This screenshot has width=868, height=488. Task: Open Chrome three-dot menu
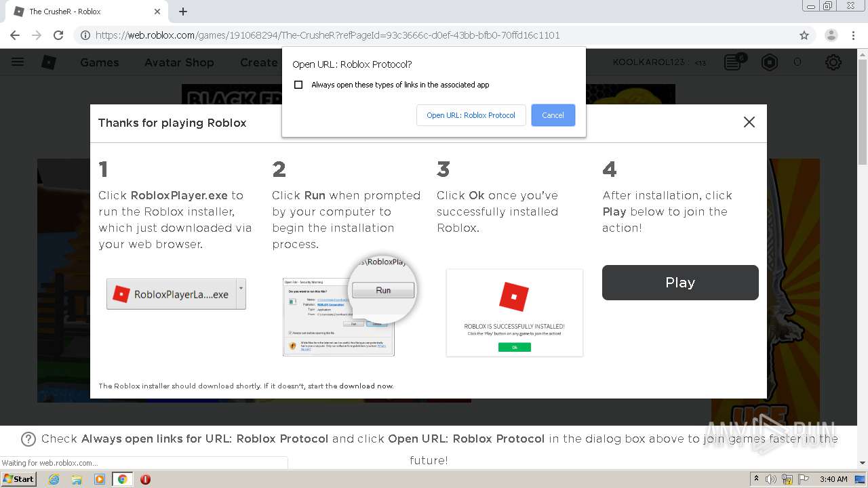point(853,35)
